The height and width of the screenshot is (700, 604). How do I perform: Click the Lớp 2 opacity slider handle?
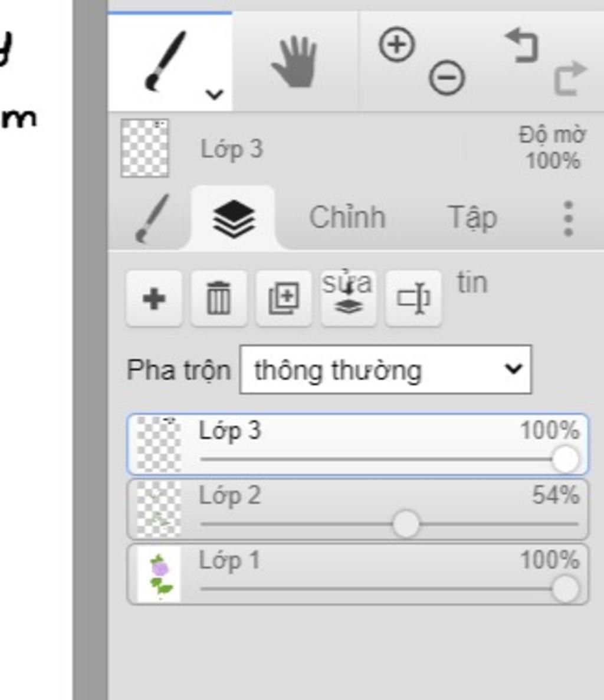point(406,524)
